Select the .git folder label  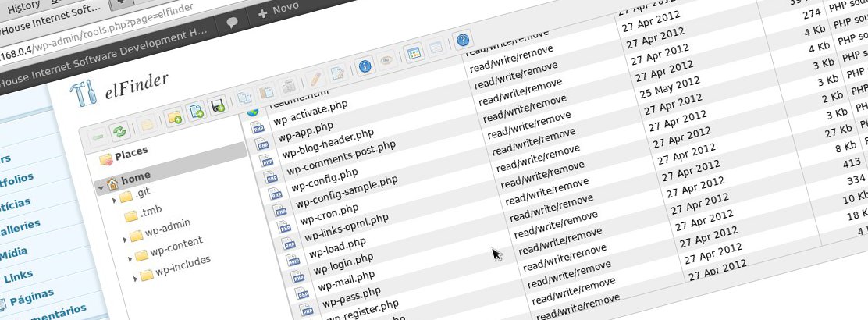[142, 192]
